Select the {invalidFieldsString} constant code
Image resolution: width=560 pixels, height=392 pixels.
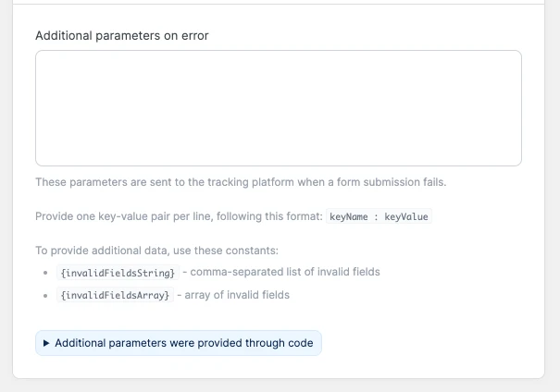pyautogui.click(x=117, y=273)
